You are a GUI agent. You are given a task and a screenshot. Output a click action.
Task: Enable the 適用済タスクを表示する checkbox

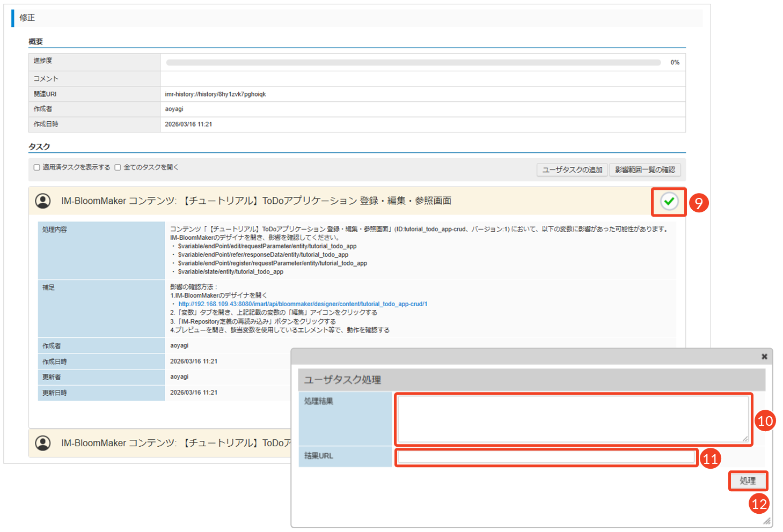point(37,167)
